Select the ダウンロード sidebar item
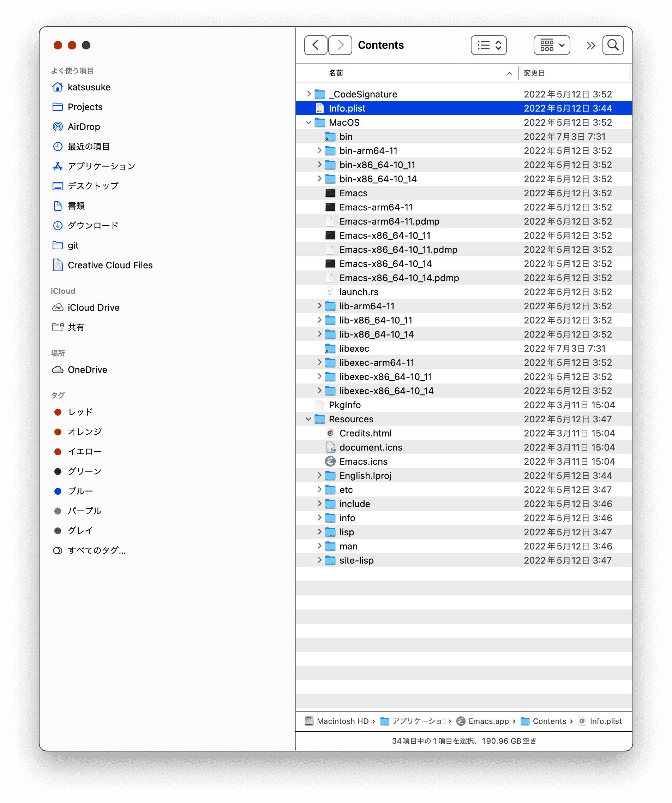Viewport: 672px width, 803px height. tap(93, 226)
